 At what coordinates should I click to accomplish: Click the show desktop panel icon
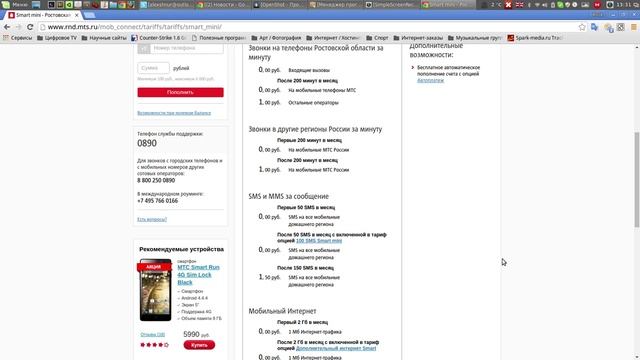[x=36, y=4]
